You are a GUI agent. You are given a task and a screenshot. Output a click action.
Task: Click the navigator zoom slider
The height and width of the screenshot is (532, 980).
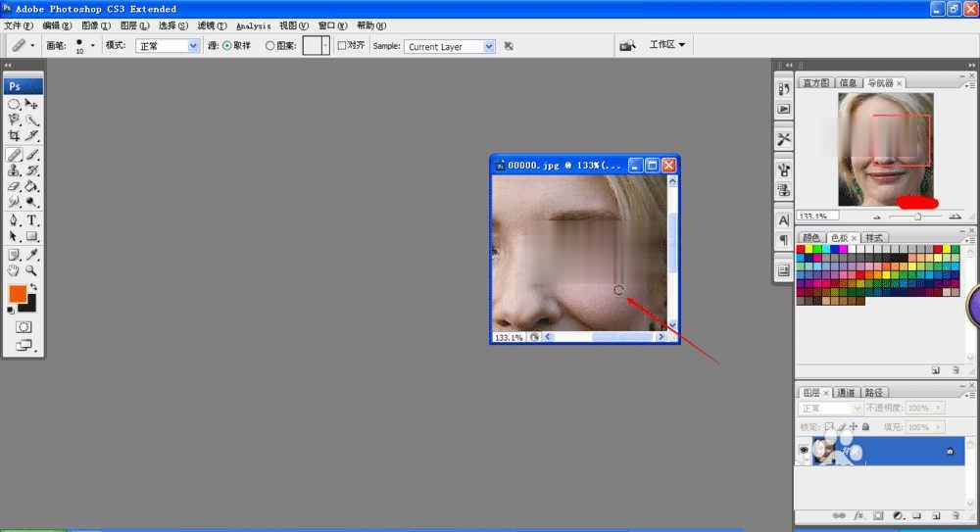tap(917, 216)
